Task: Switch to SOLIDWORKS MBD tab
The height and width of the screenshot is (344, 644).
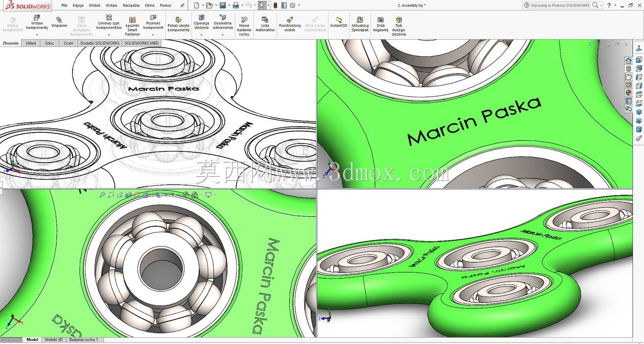Action: pos(142,43)
